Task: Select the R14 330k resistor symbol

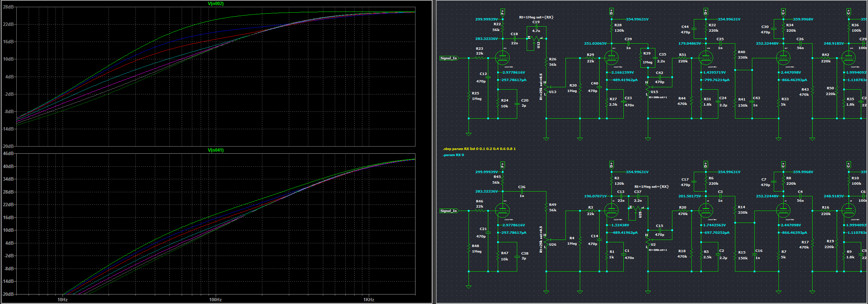Action: [735, 210]
